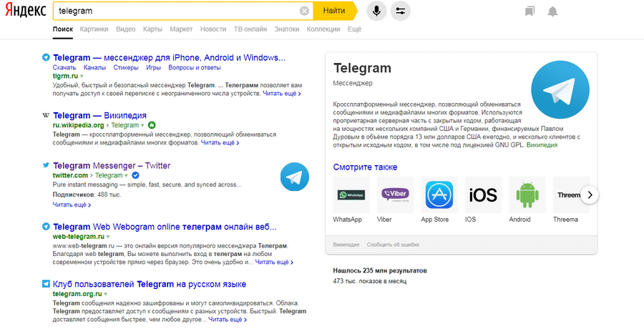Switch to the Знатоки tab
Screen dimensions: 644x334
pyautogui.click(x=287, y=29)
